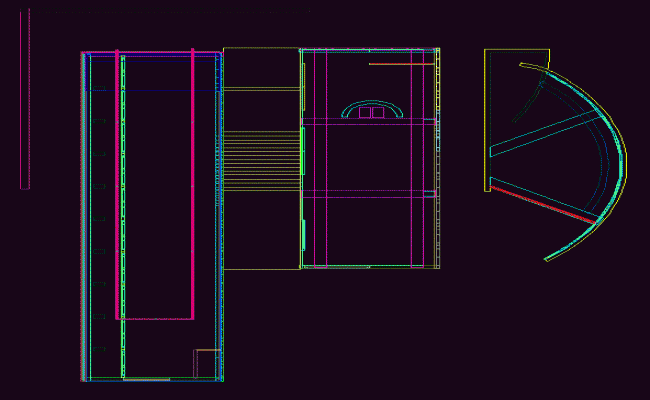The width and height of the screenshot is (650, 400).
Task: Select the tall magenta vertical bar at far left
Action: pos(25,99)
